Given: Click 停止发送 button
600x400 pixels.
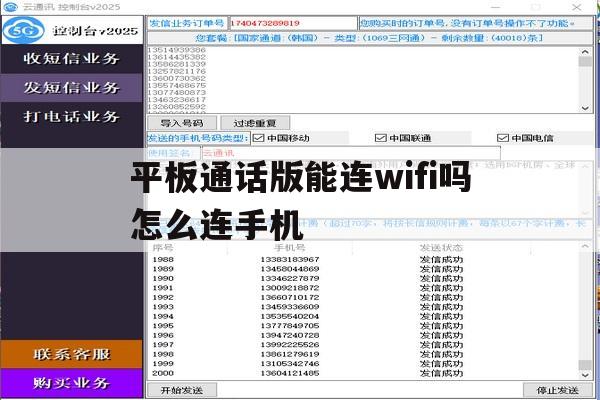Looking at the screenshot, I should pos(558,390).
